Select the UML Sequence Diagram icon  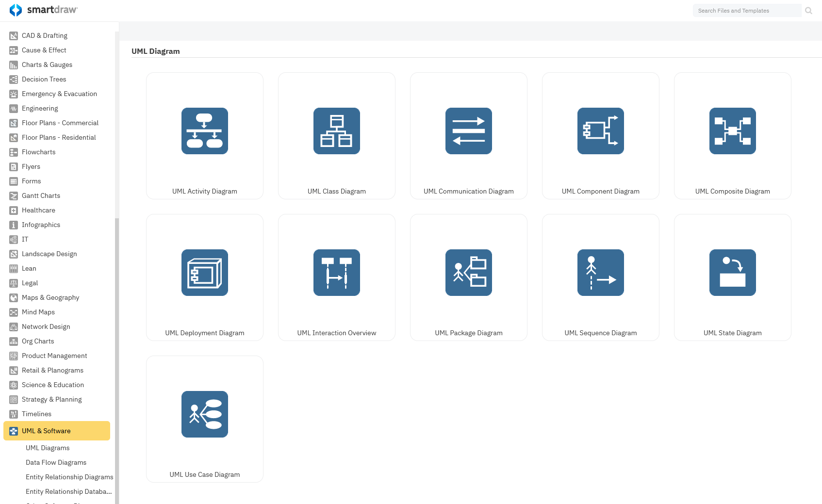pyautogui.click(x=600, y=273)
